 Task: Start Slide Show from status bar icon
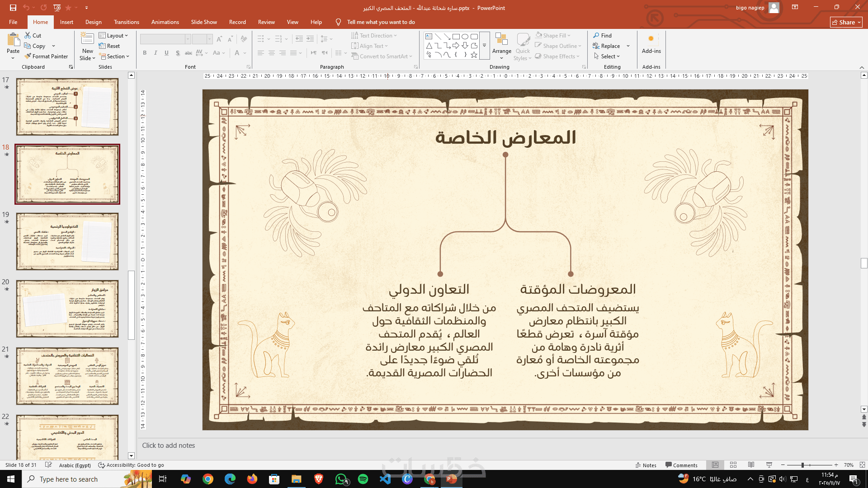pos(769,465)
